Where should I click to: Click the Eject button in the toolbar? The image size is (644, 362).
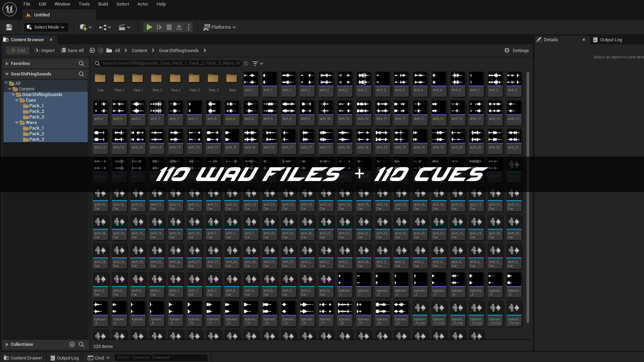pyautogui.click(x=179, y=27)
